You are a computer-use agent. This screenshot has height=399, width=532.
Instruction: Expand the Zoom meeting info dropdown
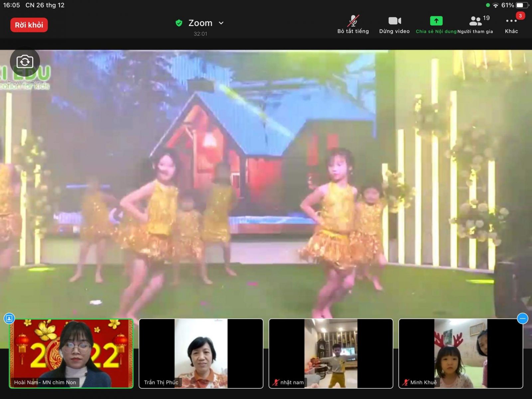221,23
